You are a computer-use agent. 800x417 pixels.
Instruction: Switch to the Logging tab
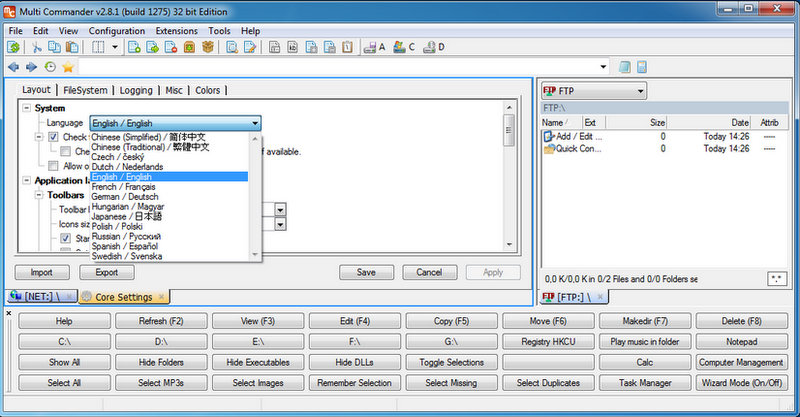(x=136, y=90)
